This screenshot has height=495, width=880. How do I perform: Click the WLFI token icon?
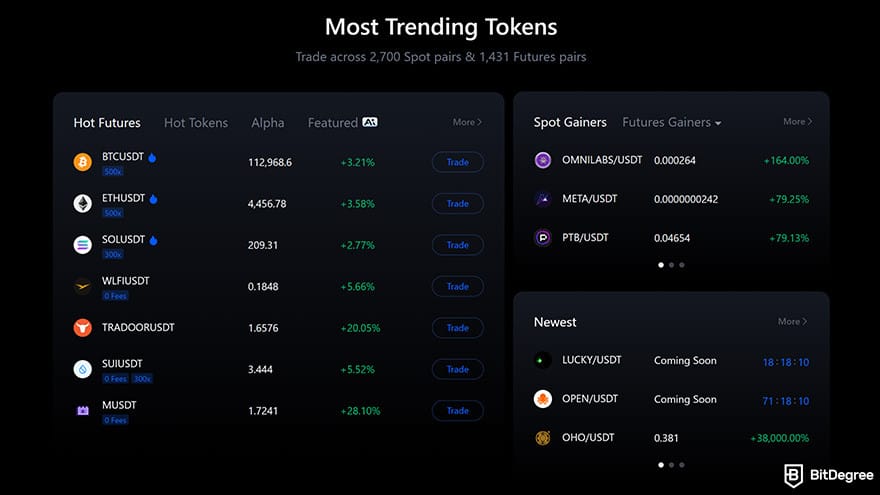pos(82,286)
